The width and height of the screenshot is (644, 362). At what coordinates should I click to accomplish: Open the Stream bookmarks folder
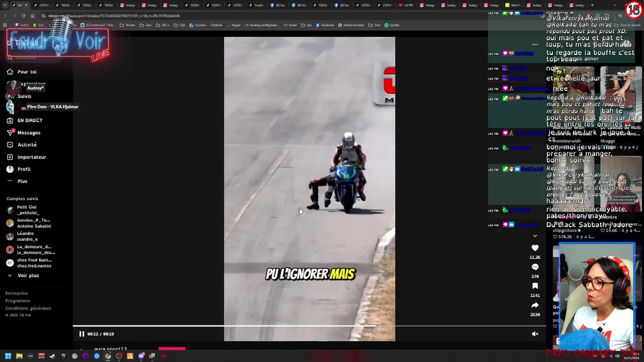click(x=127, y=25)
